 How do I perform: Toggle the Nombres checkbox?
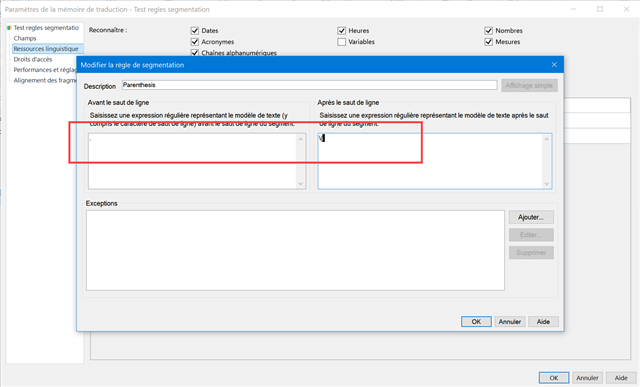click(489, 31)
